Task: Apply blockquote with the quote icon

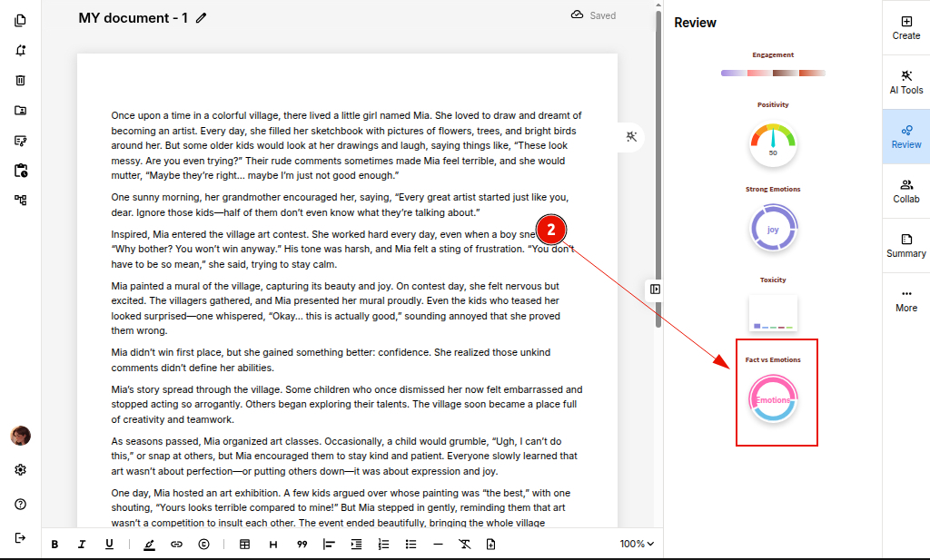Action: click(x=302, y=545)
